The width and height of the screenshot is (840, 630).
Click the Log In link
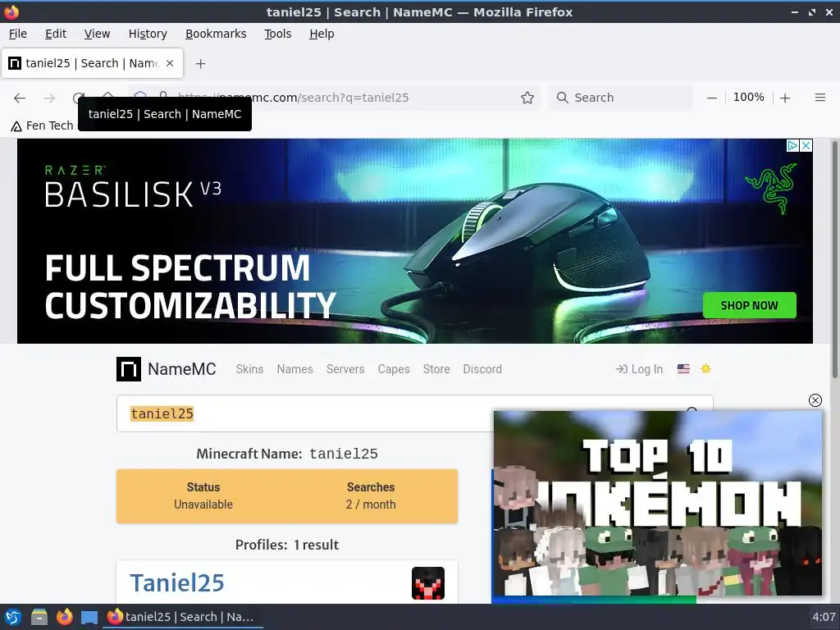pyautogui.click(x=639, y=369)
